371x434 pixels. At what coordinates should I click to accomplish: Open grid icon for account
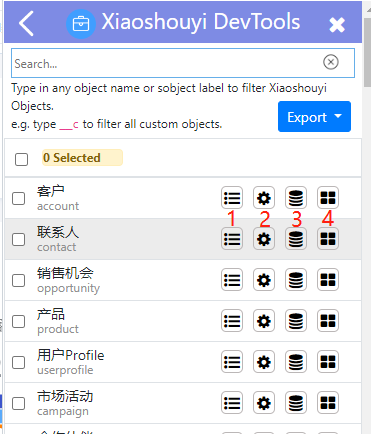(328, 198)
